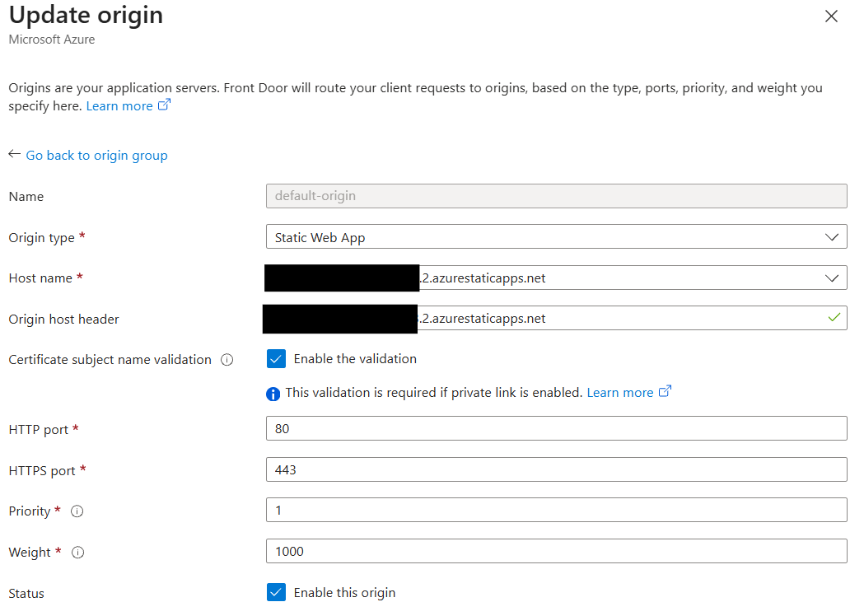Open Learn more link about origins
The height and width of the screenshot is (616, 850).
pos(119,105)
